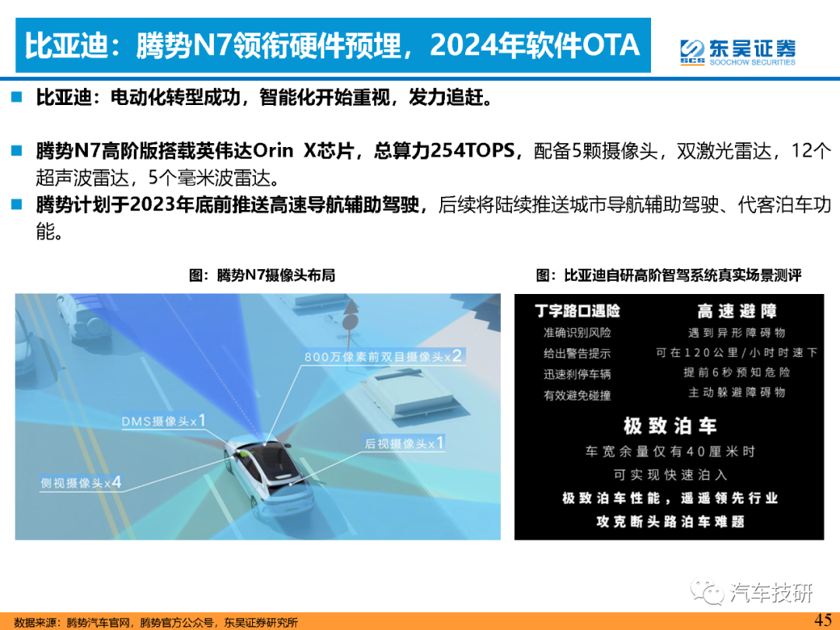840x630 pixels.
Task: Click the 侧视摄像头x4 label
Action: click(x=81, y=483)
